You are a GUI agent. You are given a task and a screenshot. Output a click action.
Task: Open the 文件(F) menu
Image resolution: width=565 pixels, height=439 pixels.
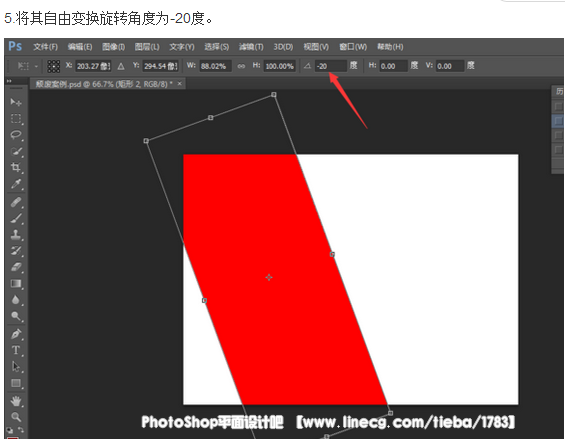click(45, 47)
